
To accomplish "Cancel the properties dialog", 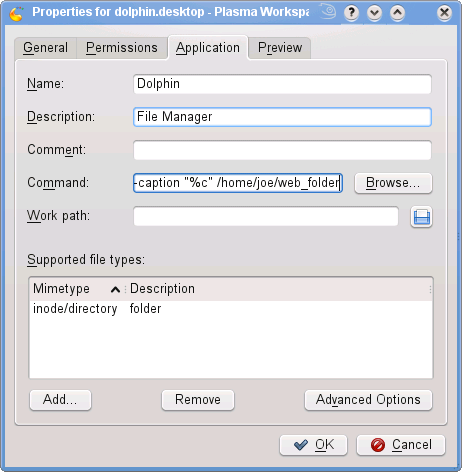I will click(x=401, y=445).
